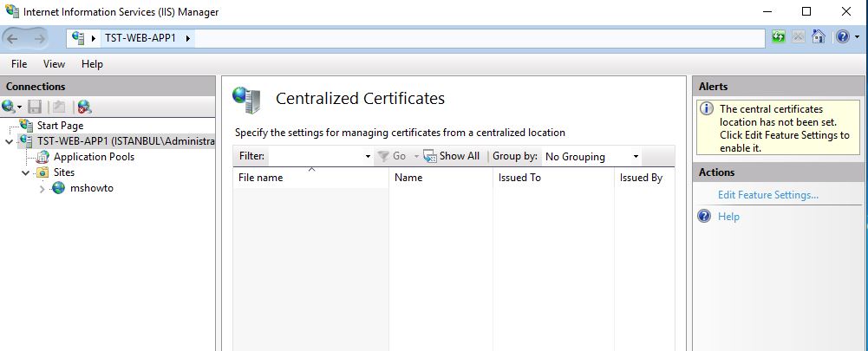Click the Create new connection globe icon
The width and height of the screenshot is (868, 351).
click(9, 107)
